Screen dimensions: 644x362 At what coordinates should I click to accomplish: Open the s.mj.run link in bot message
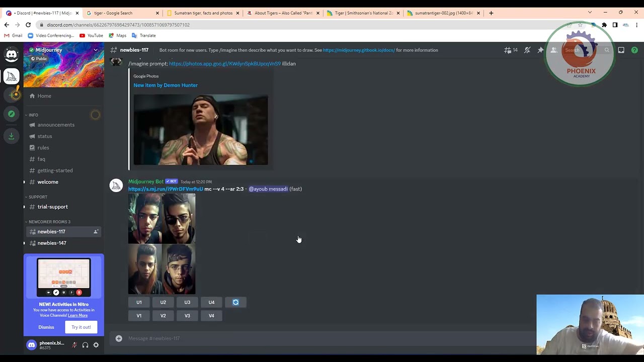[166, 189]
